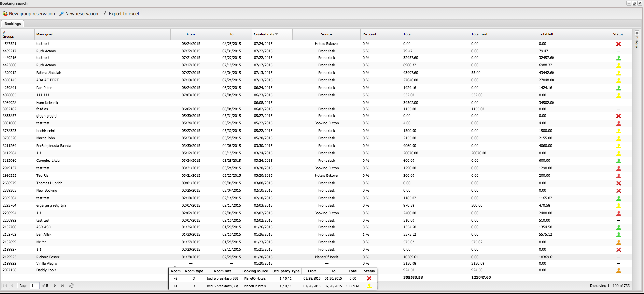Click yellow status icon of Fatima Abdulah booking
Viewport: 644px width, 294px height.
click(619, 73)
